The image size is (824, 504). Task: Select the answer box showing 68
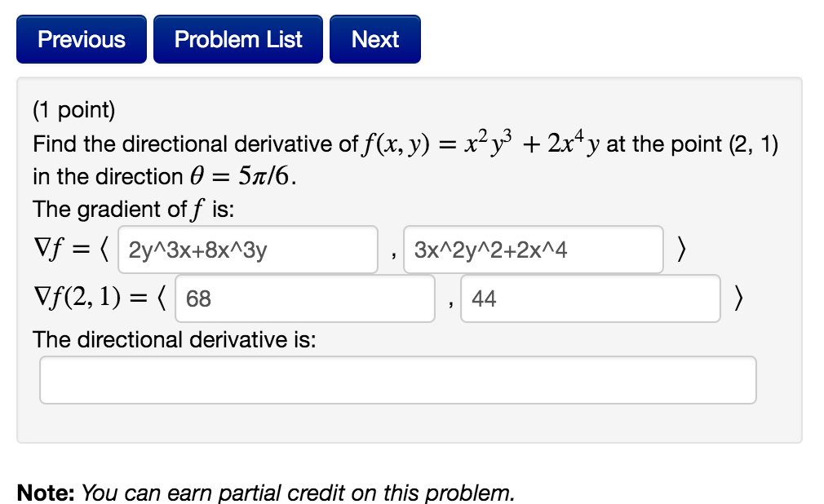click(x=304, y=298)
